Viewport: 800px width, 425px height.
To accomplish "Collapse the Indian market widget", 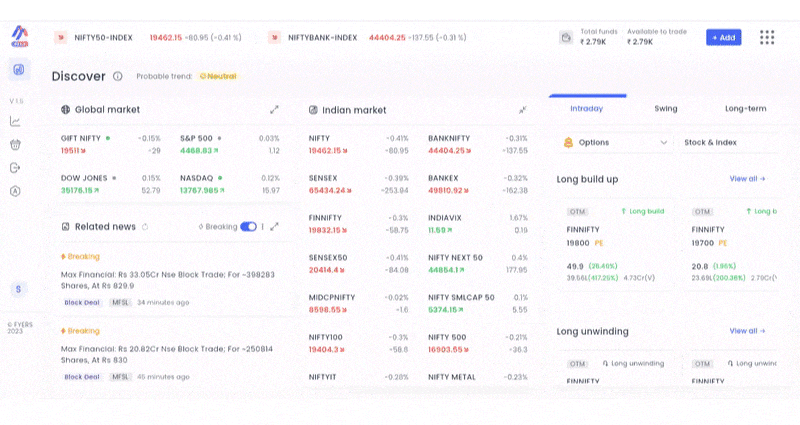I will click(x=522, y=110).
